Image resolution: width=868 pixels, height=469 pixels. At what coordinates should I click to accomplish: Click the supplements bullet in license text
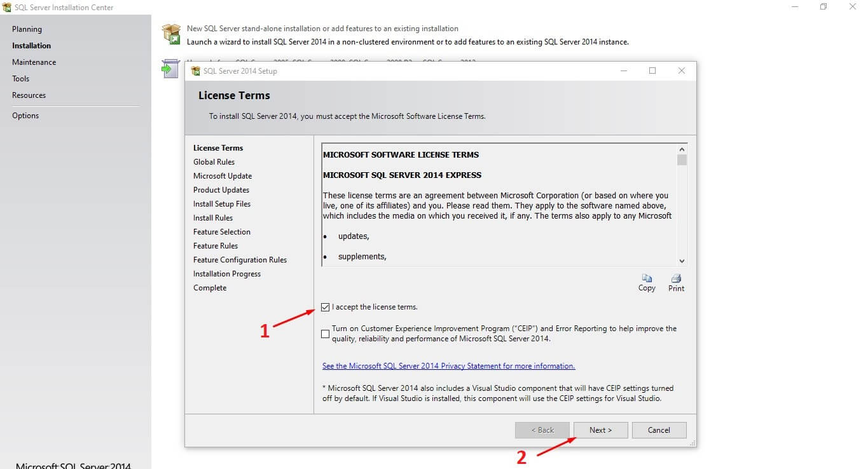[x=362, y=257]
